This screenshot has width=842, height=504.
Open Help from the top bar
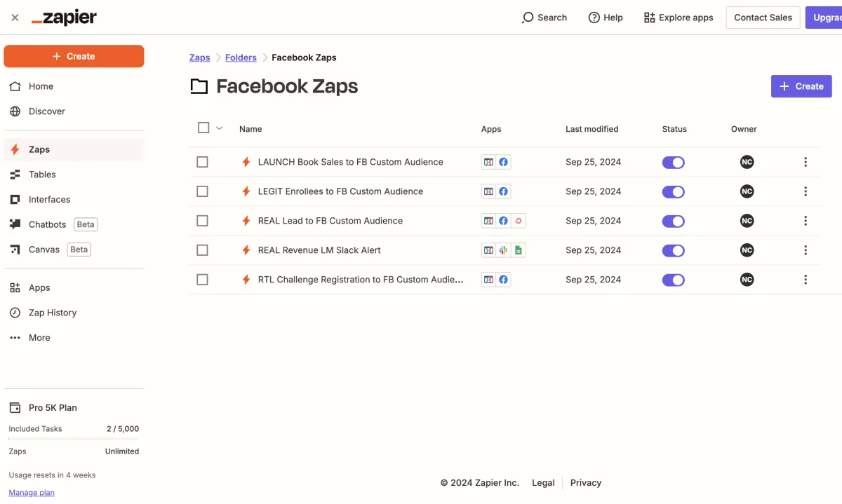pyautogui.click(x=606, y=18)
